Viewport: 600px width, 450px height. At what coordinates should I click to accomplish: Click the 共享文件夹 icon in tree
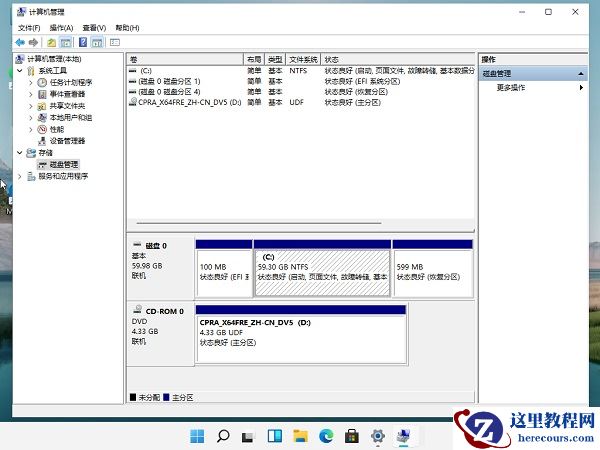coord(42,106)
